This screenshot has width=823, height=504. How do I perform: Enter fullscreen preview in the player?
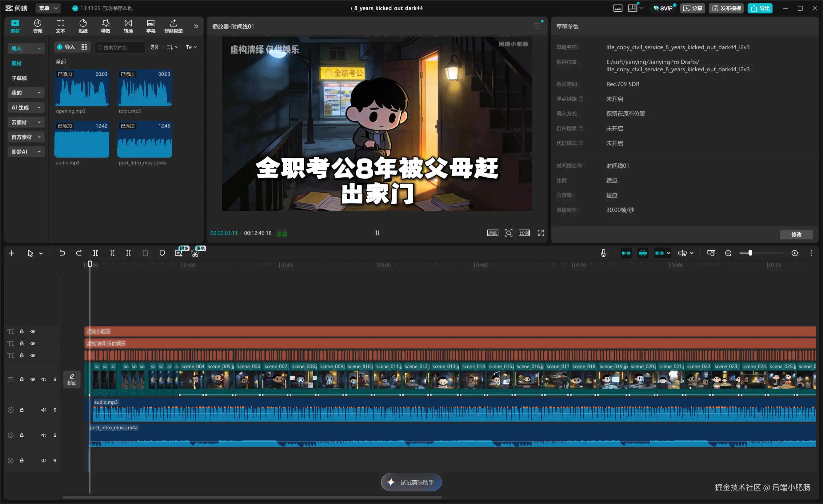(x=541, y=233)
